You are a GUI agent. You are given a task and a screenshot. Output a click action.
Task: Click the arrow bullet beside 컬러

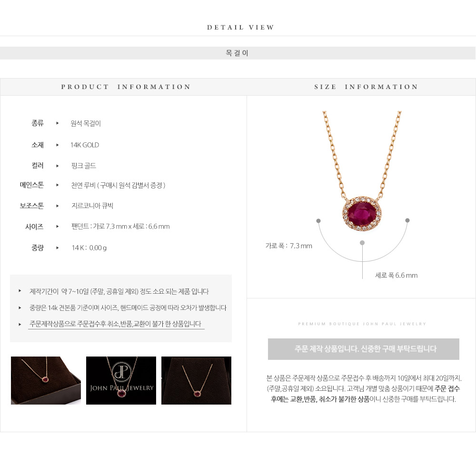tap(58, 166)
